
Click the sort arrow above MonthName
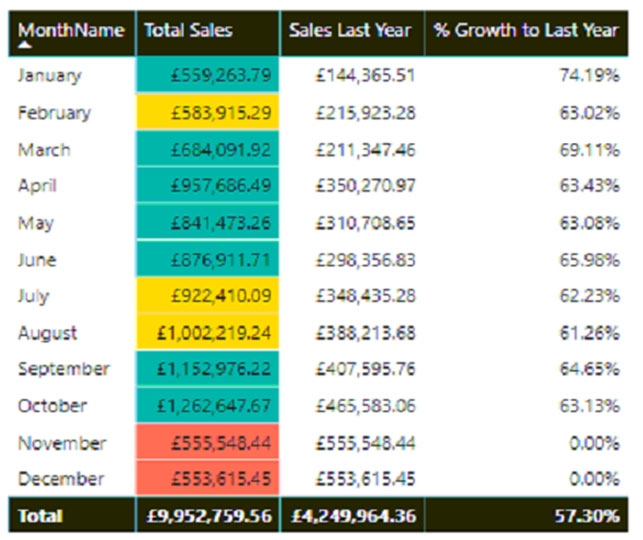point(24,46)
